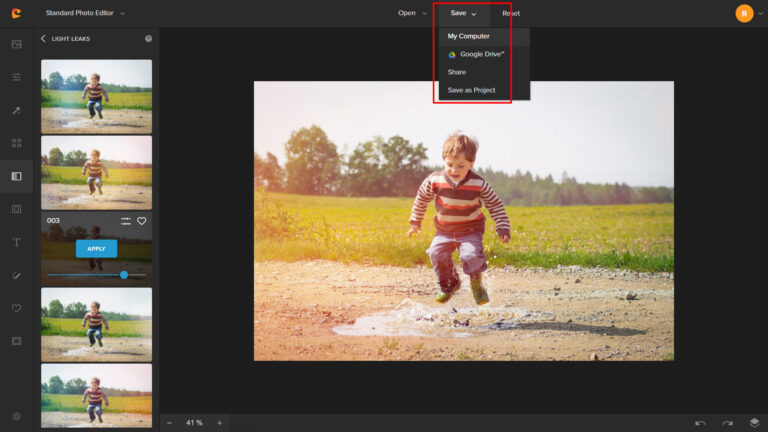Choose My Computer from Save menu
The image size is (768, 432).
[x=468, y=36]
